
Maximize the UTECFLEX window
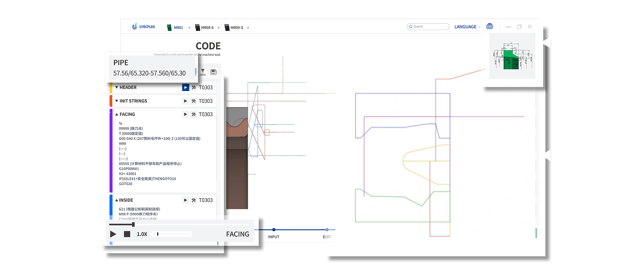tap(519, 27)
